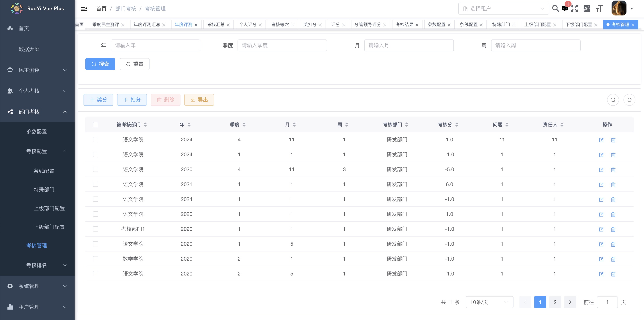Check the row with 问题 11
The height and width of the screenshot is (320, 644).
(x=95, y=139)
